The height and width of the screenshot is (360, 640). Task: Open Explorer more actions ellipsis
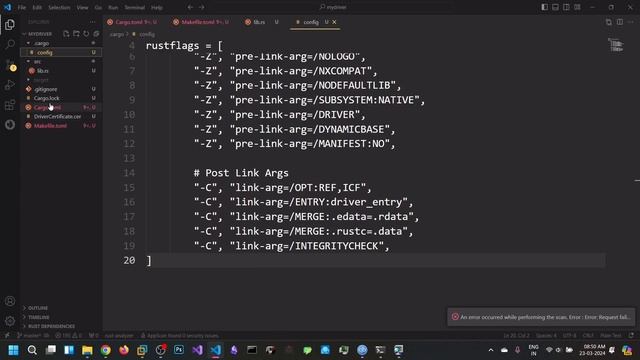[x=93, y=22]
